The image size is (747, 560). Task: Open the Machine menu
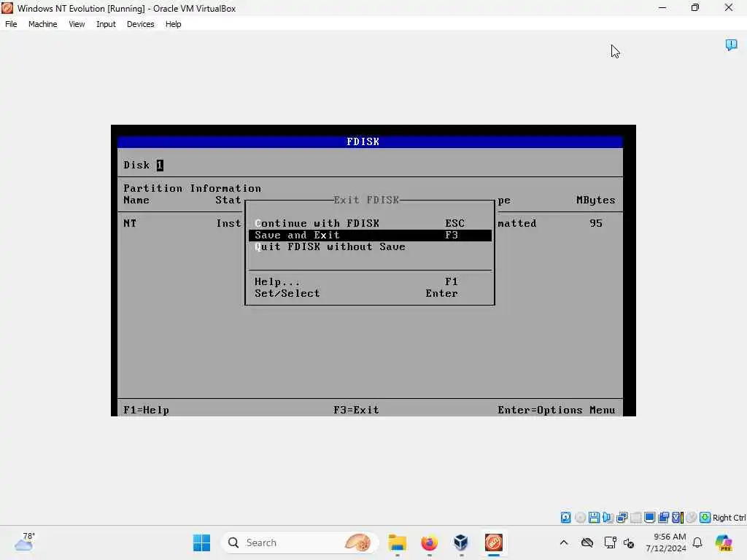pyautogui.click(x=42, y=24)
